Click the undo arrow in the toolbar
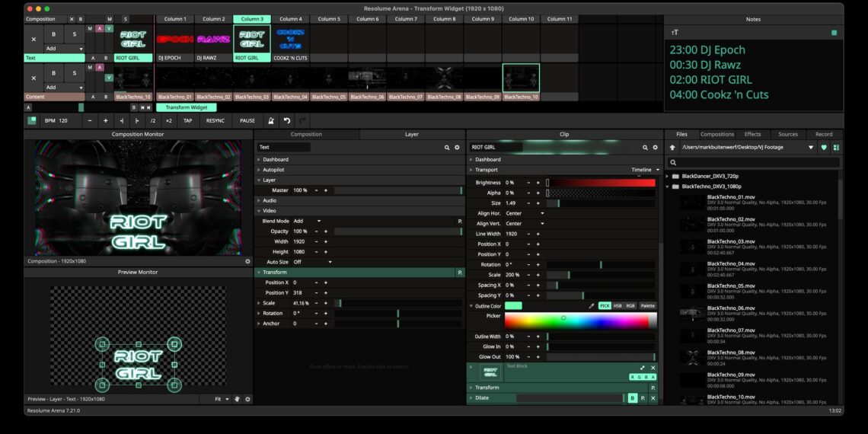 (x=287, y=120)
